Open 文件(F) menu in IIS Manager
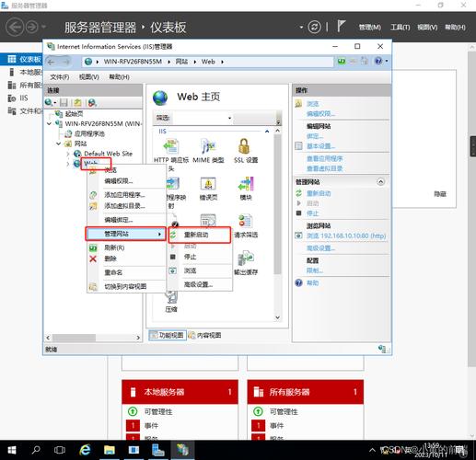 [60, 77]
